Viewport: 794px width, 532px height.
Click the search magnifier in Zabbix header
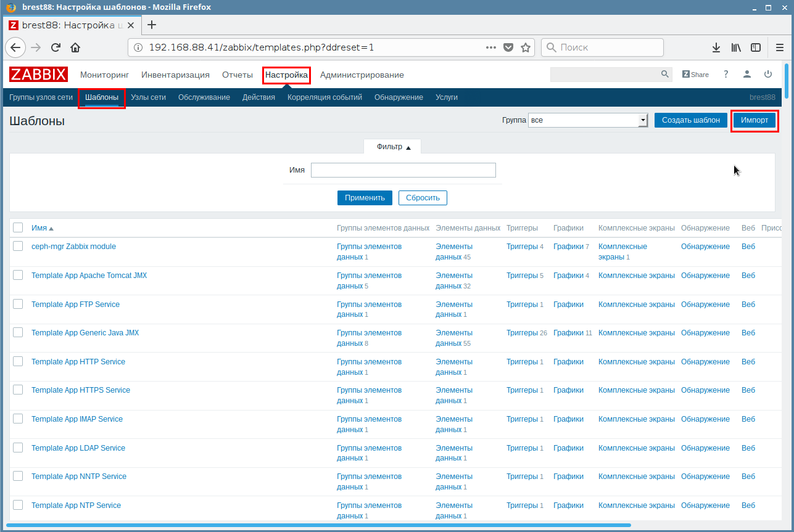664,74
